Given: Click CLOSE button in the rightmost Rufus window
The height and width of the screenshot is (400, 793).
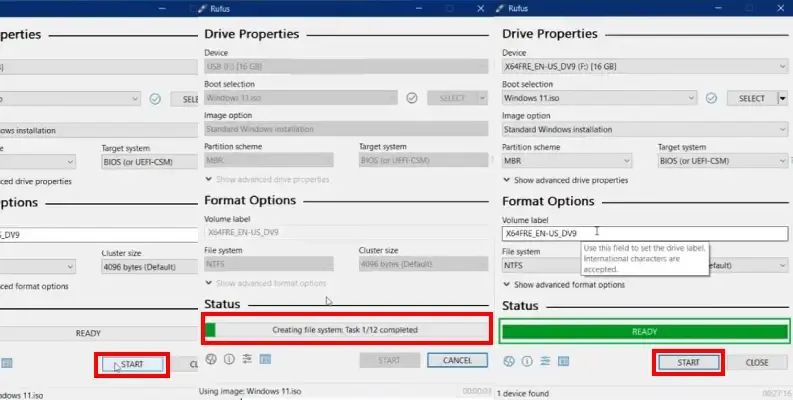Looking at the screenshot, I should (757, 362).
